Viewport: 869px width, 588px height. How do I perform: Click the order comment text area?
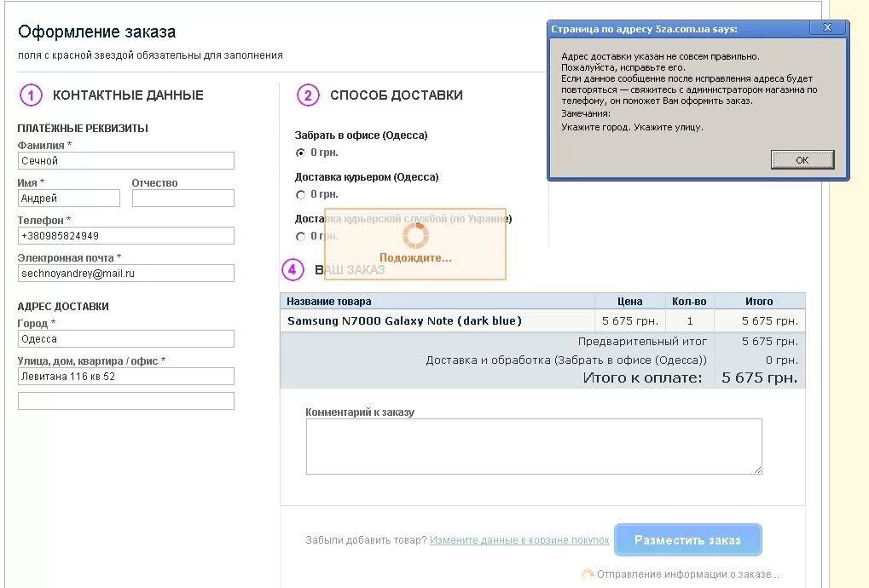[534, 447]
